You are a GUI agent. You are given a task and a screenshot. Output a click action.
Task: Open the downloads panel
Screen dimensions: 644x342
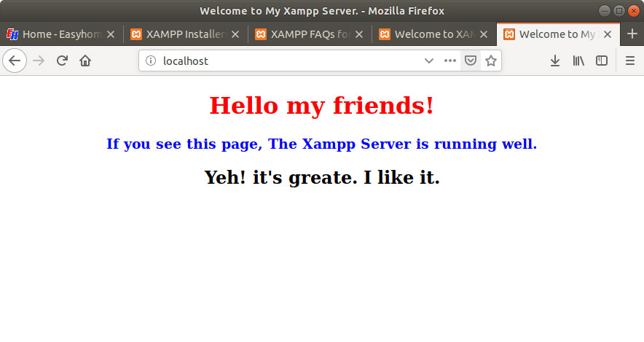555,61
